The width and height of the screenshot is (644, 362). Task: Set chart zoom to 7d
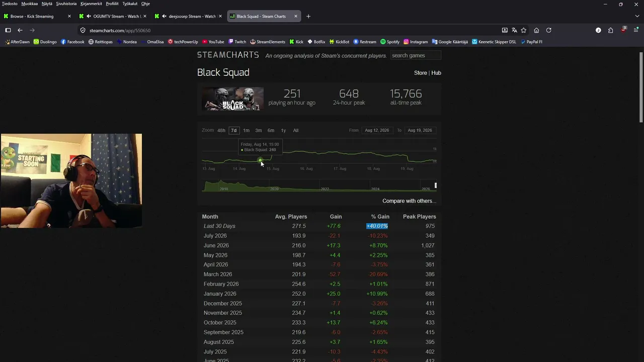tap(233, 130)
